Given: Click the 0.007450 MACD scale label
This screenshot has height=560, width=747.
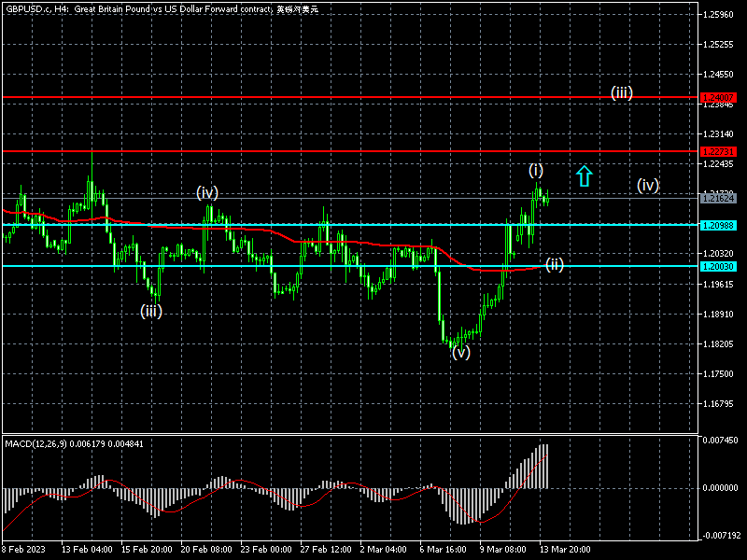Looking at the screenshot, I should click(720, 440).
